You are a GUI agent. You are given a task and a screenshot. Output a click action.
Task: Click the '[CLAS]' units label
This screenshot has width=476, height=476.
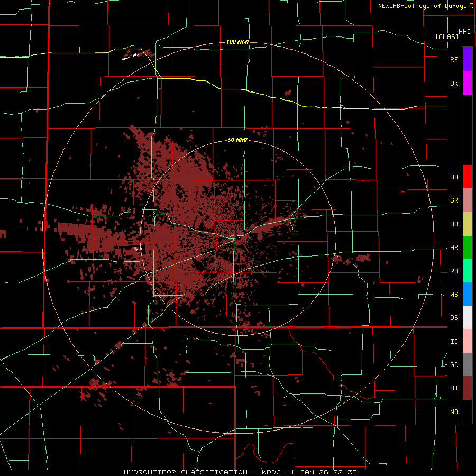point(447,36)
